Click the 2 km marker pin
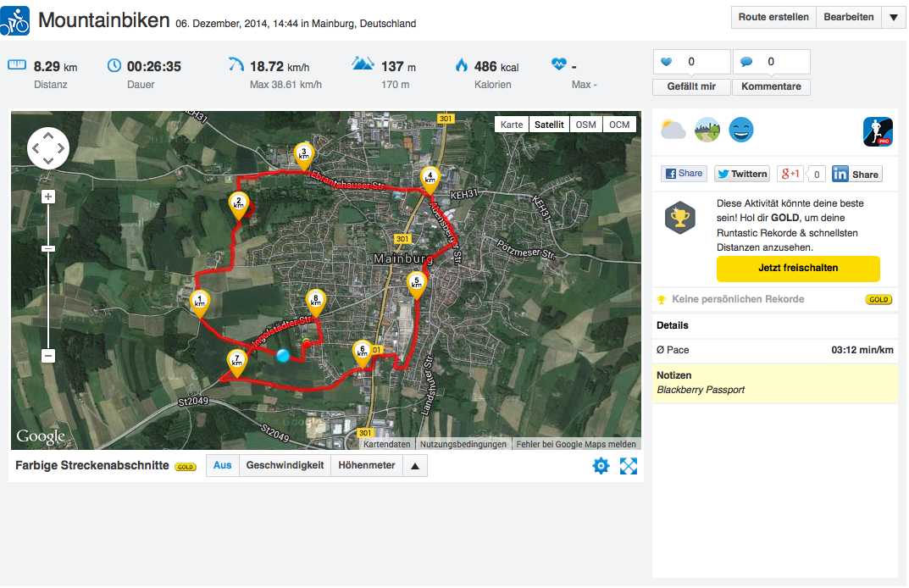 pyautogui.click(x=238, y=206)
